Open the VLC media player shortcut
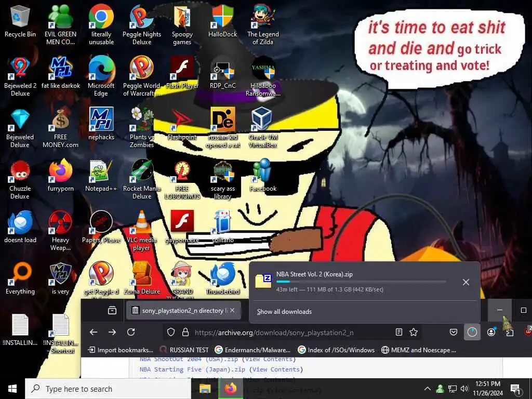 [x=142, y=231]
